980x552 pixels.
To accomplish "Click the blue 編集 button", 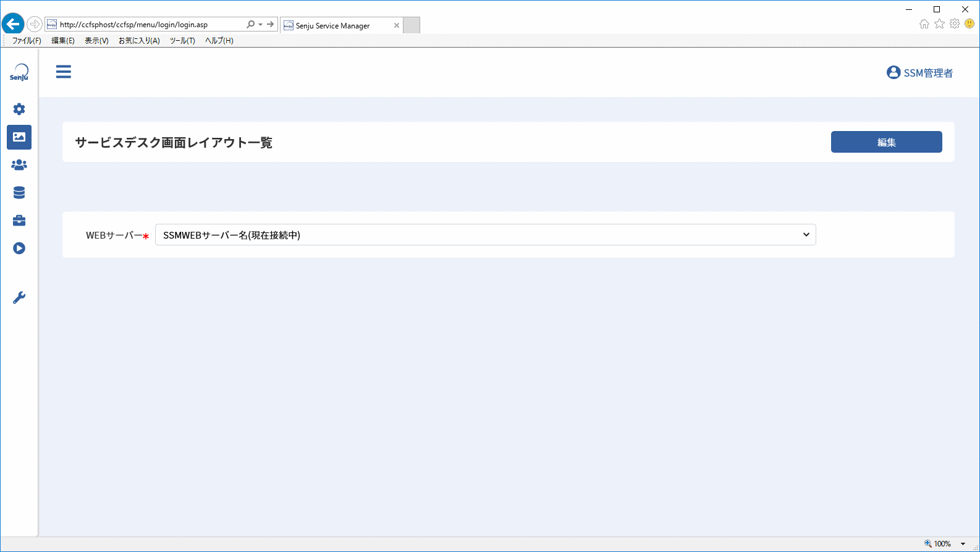I will pyautogui.click(x=887, y=142).
